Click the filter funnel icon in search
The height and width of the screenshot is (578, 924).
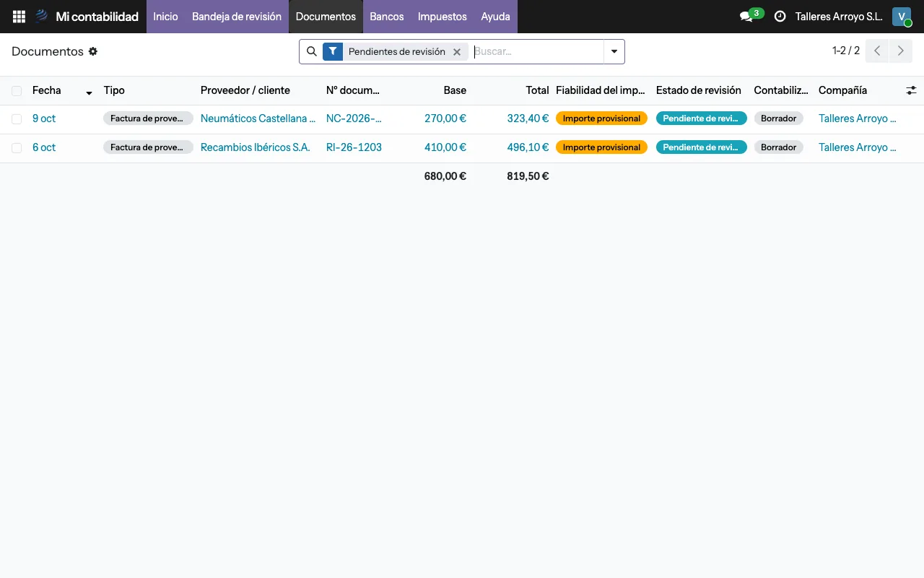pos(332,51)
